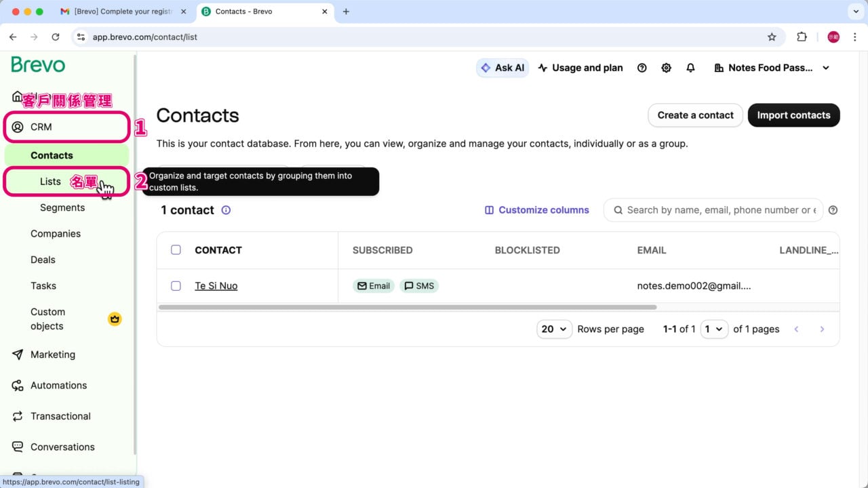Click the notifications bell icon

(x=690, y=68)
